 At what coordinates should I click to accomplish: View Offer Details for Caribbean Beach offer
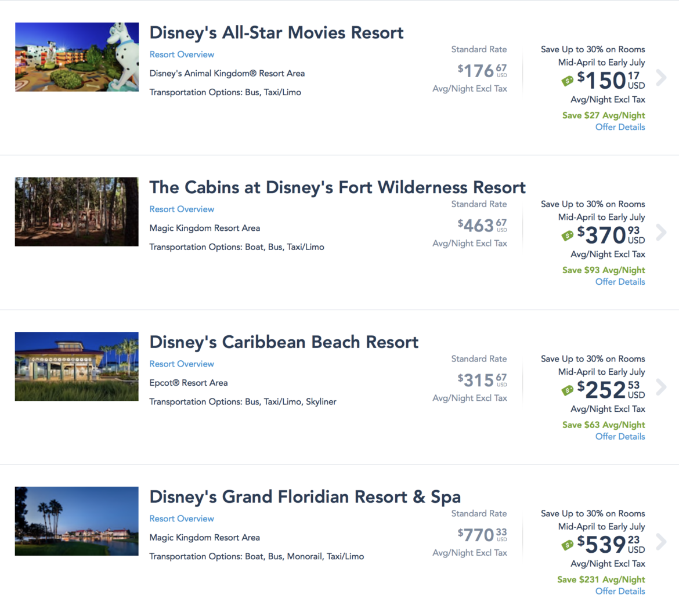[x=620, y=436]
